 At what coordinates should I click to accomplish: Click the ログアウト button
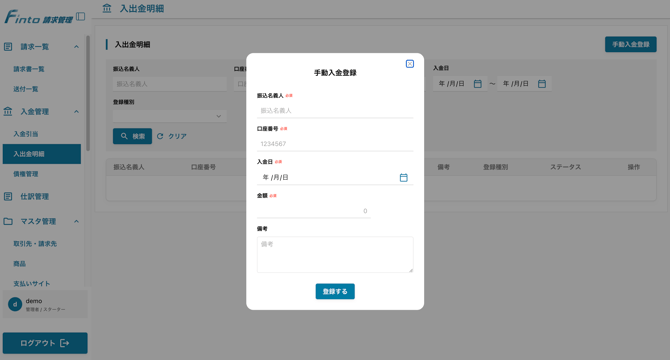[45, 343]
